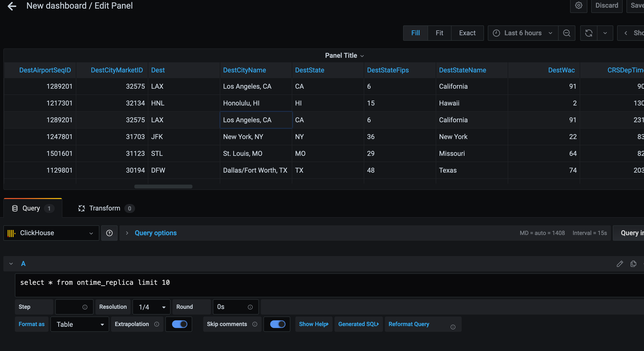
Task: Open the Panel Title menu
Action: pyautogui.click(x=344, y=55)
